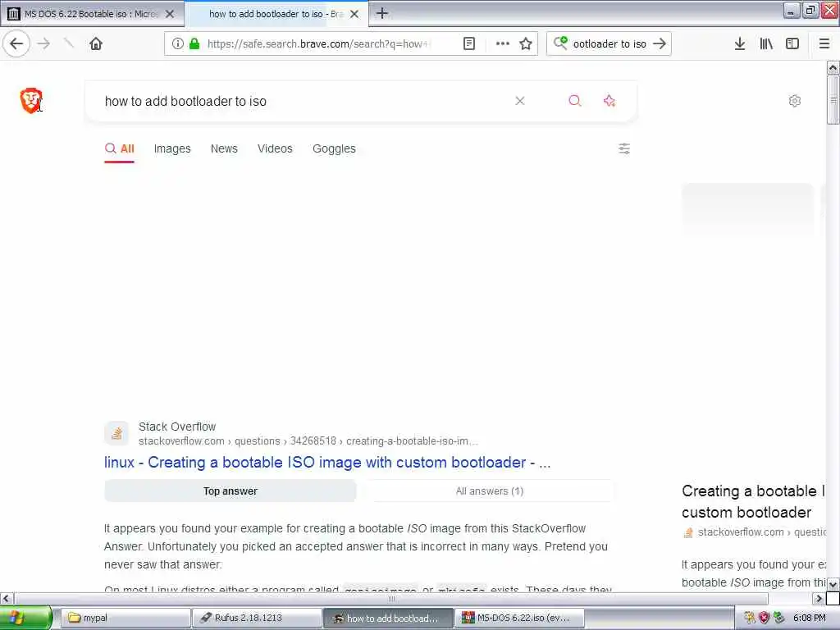Click into the Brave search query field
840x630 pixels.
pos(305,101)
